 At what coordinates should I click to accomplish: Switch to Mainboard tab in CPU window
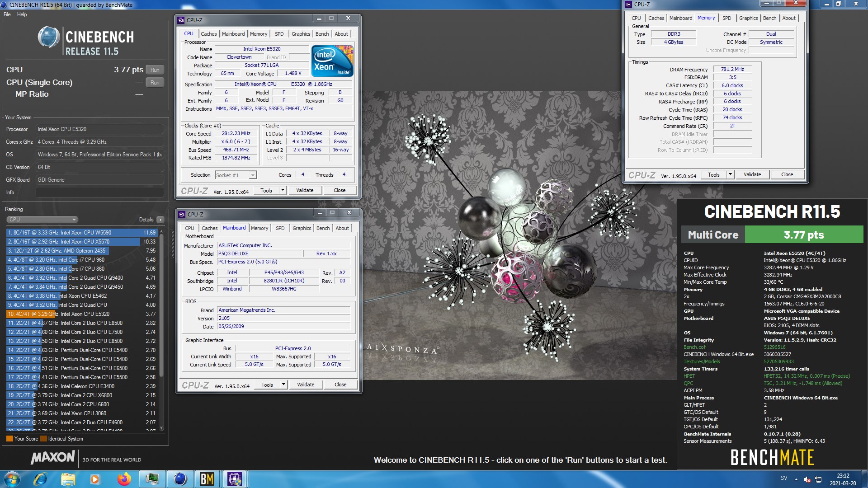233,34
